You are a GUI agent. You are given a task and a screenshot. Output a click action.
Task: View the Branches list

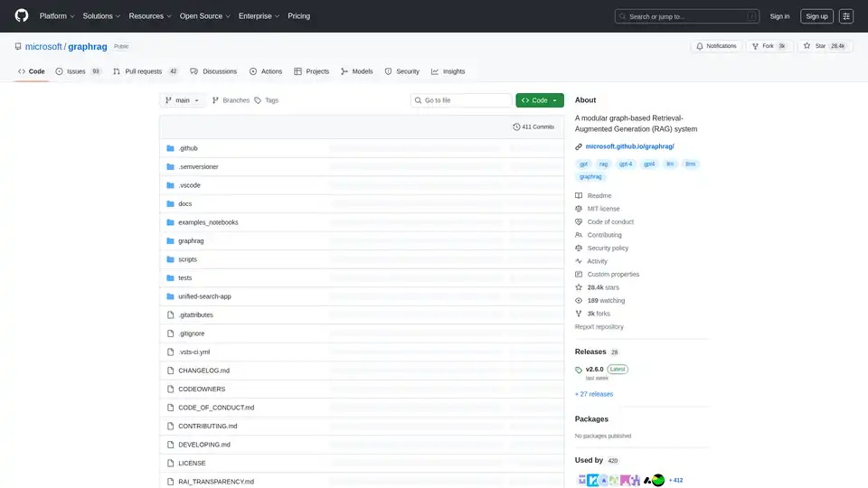pos(231,100)
